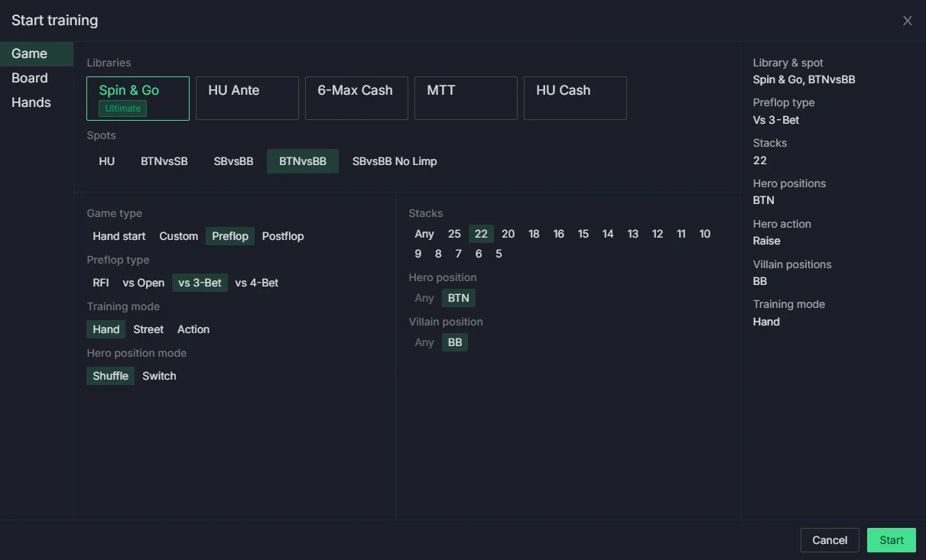Select Any under Villain position
This screenshot has width=926, height=560.
pos(424,342)
